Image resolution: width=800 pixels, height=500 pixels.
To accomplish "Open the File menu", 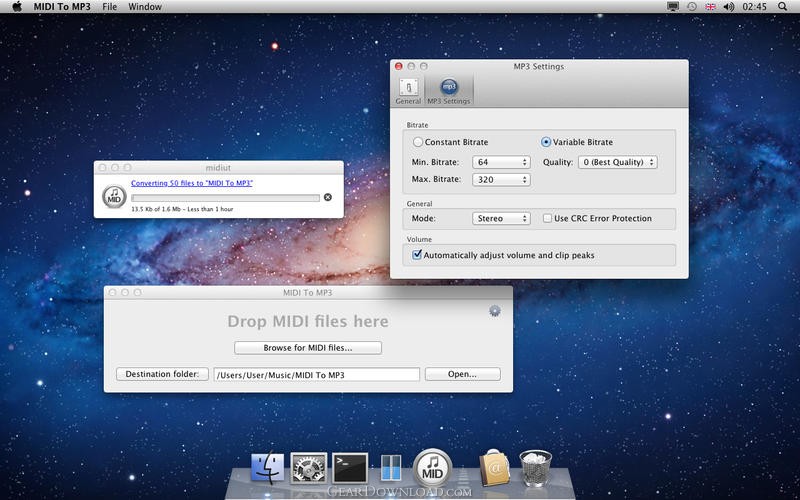I will tap(109, 6).
